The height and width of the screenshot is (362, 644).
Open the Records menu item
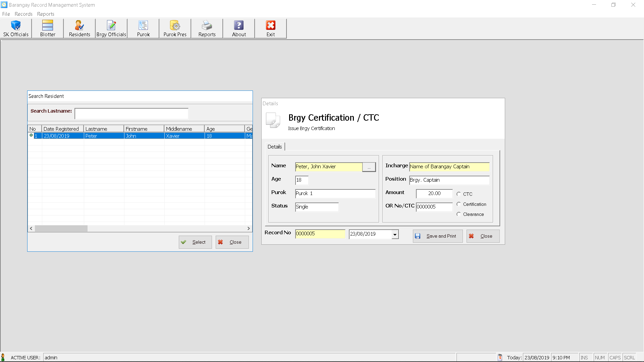click(x=23, y=14)
